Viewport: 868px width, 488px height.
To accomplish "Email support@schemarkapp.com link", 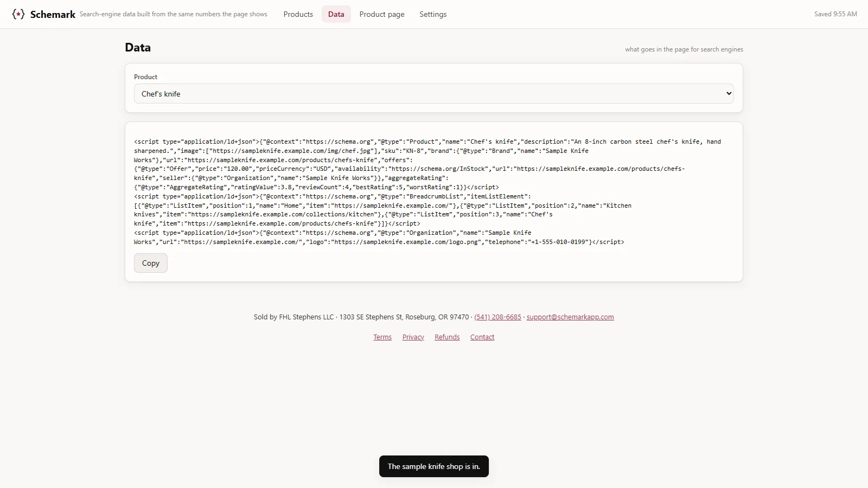I will click(x=570, y=317).
